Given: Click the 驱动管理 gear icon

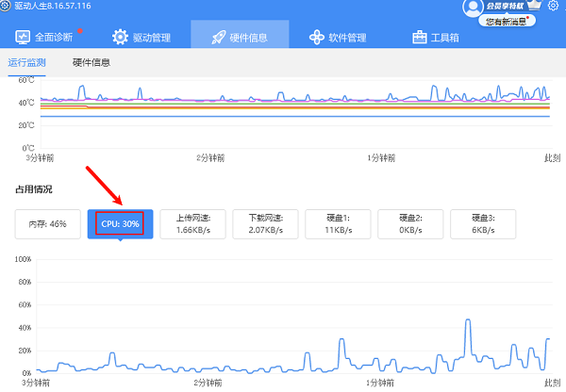Looking at the screenshot, I should 120,38.
